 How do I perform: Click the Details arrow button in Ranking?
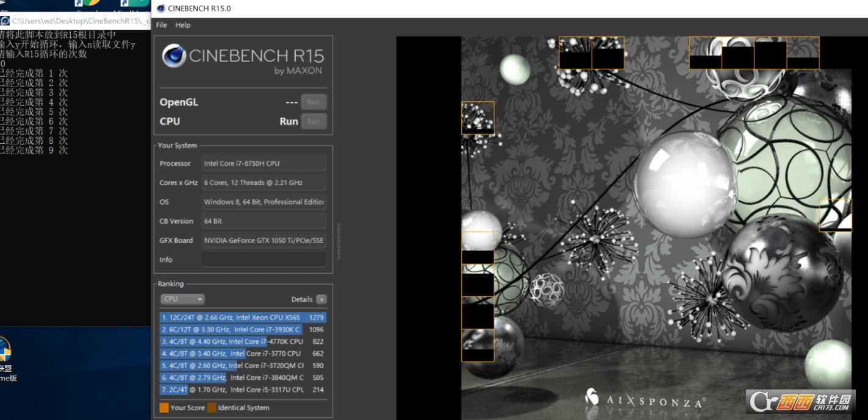[x=321, y=299]
